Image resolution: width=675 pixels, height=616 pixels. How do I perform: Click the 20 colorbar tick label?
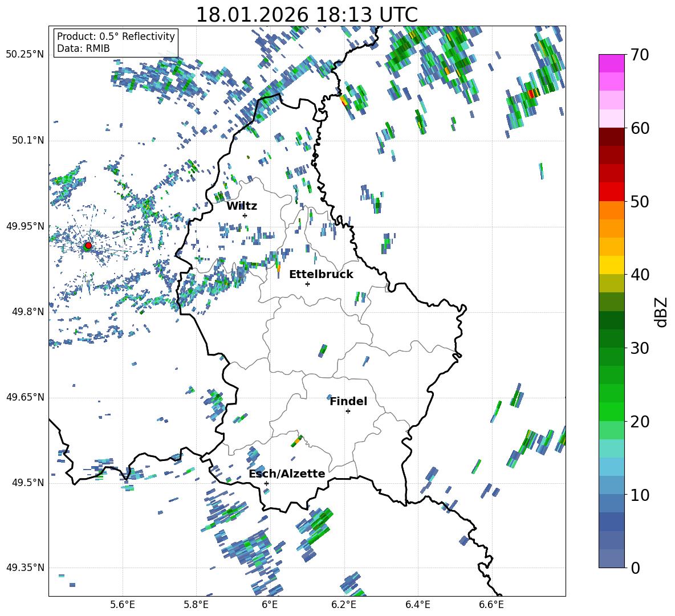click(x=640, y=422)
